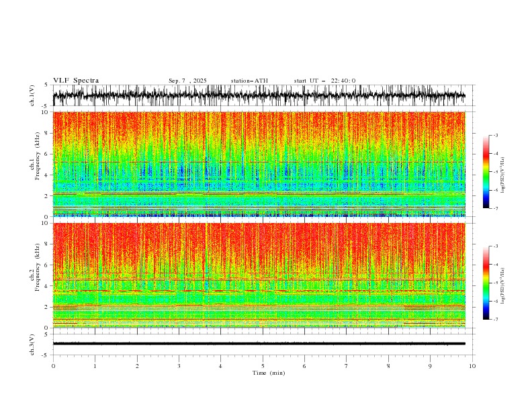Click the "VLF Spectra" plot title
Screen dimensions: 532x411
76,81
